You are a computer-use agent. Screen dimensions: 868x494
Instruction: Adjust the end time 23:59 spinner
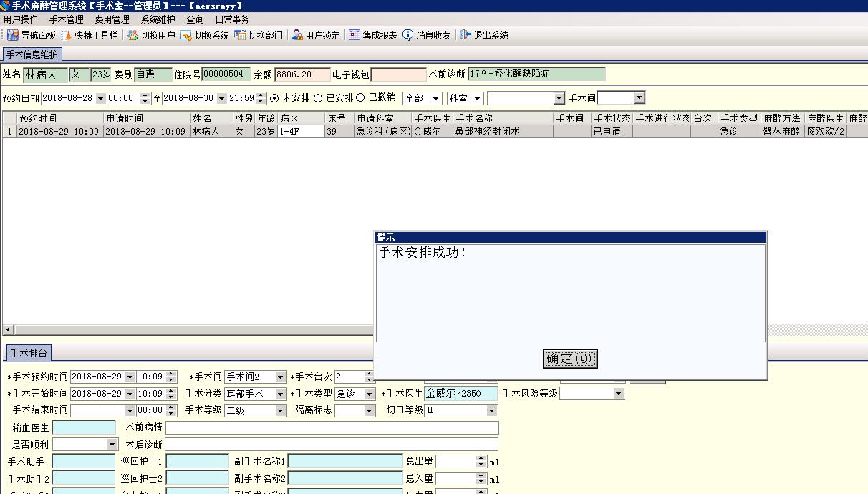pyautogui.click(x=261, y=98)
